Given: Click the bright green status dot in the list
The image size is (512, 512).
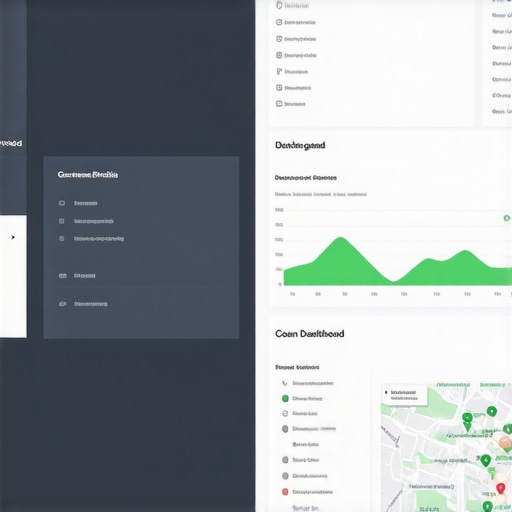Looking at the screenshot, I should click(x=285, y=398).
